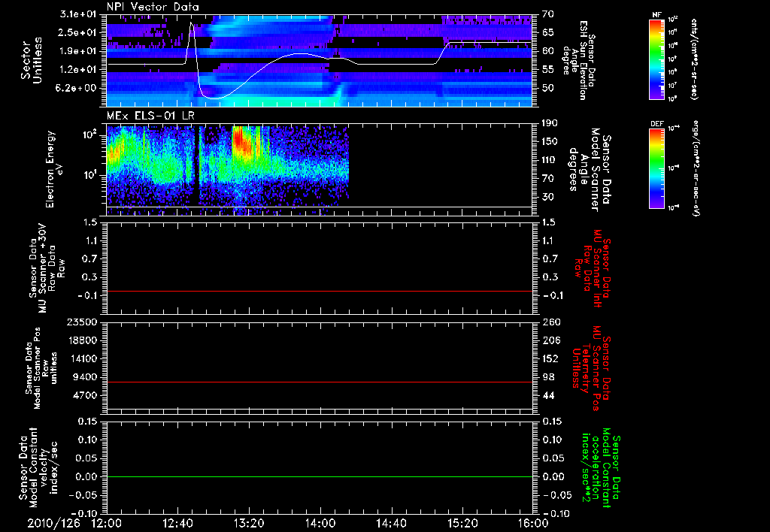
Task: Click the 'DEF' color bar title
Action: point(657,124)
